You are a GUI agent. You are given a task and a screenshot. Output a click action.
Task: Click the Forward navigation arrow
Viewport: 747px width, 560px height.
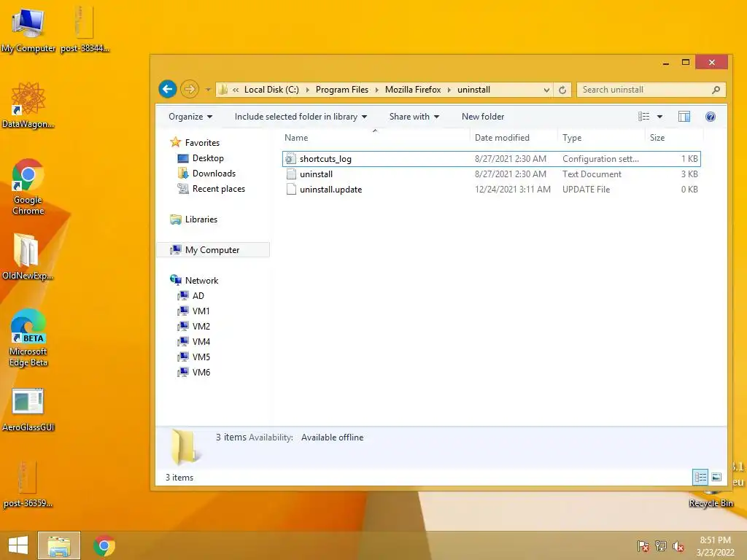(x=190, y=89)
